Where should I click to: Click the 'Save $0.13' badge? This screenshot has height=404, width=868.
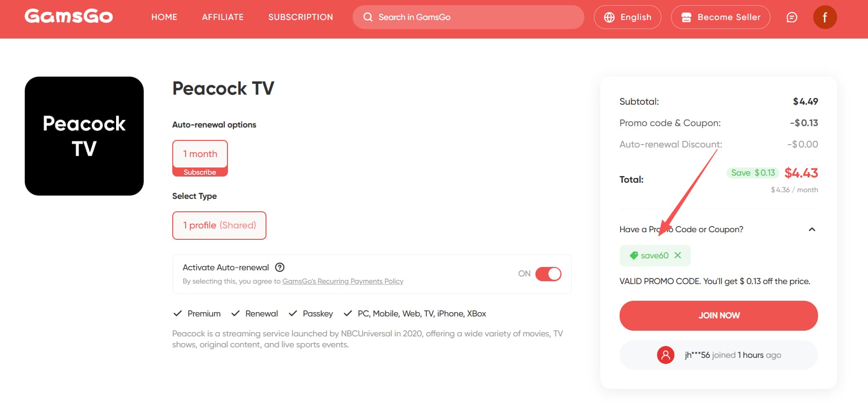753,173
